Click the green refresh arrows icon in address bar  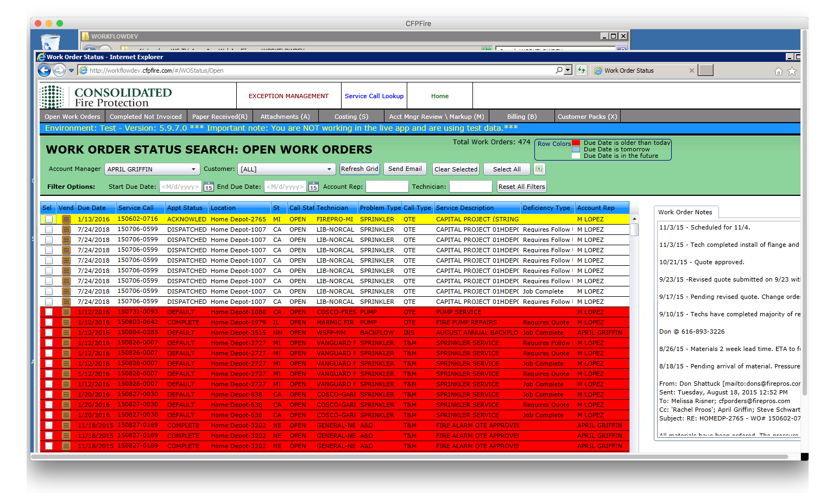[582, 70]
